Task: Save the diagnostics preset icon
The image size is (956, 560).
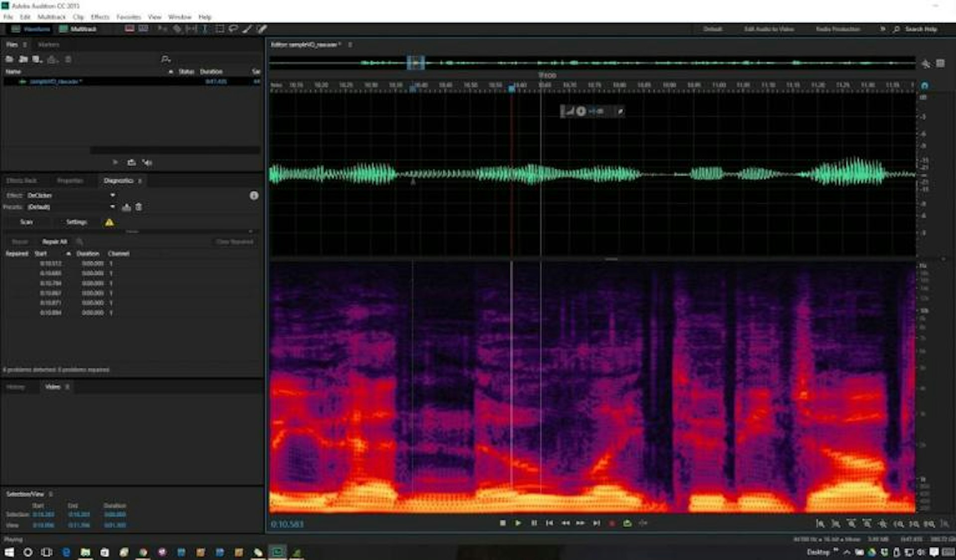Action: click(126, 207)
